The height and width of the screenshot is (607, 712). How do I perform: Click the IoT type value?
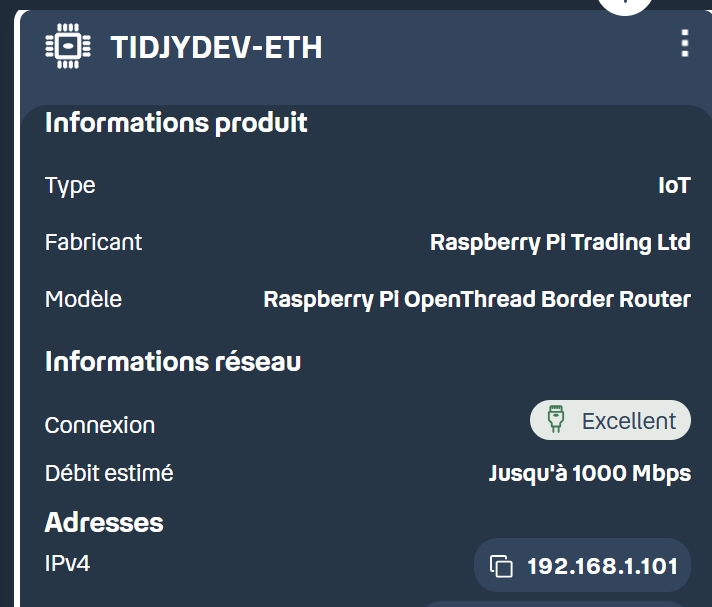coord(674,186)
